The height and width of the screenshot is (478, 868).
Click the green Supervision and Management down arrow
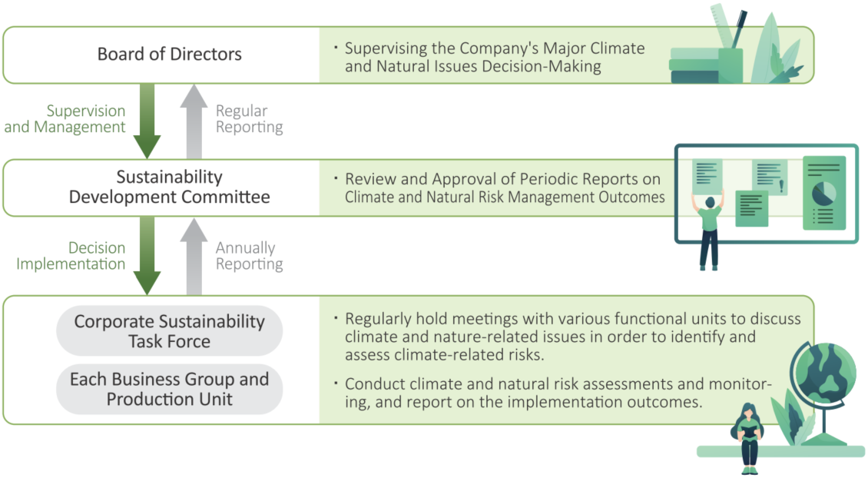(147, 121)
